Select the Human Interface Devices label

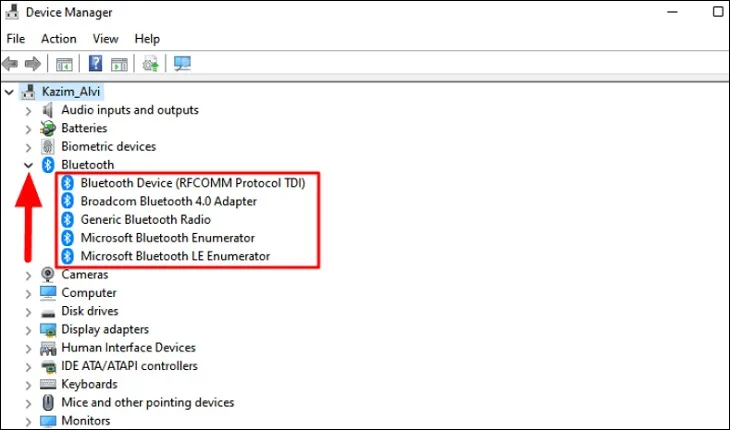point(128,348)
